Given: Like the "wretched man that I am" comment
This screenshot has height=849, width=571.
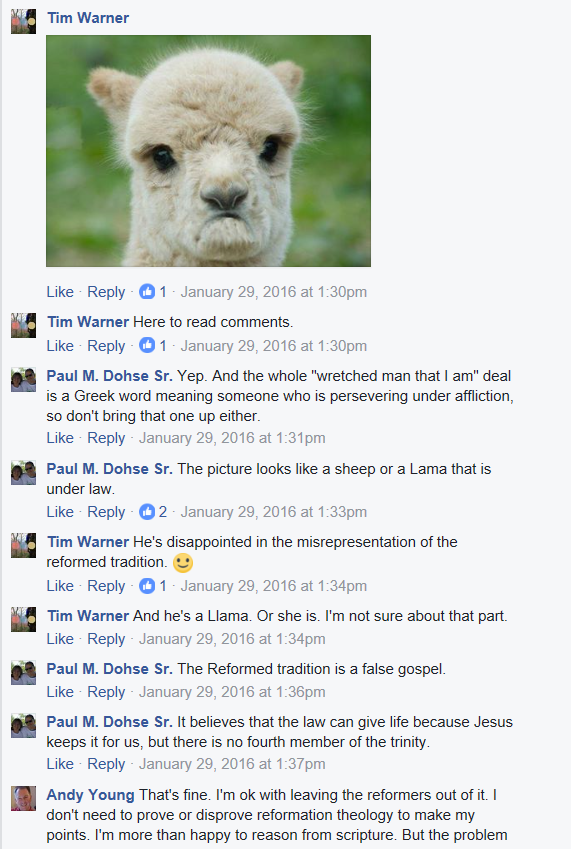Looking at the screenshot, I should pos(60,437).
